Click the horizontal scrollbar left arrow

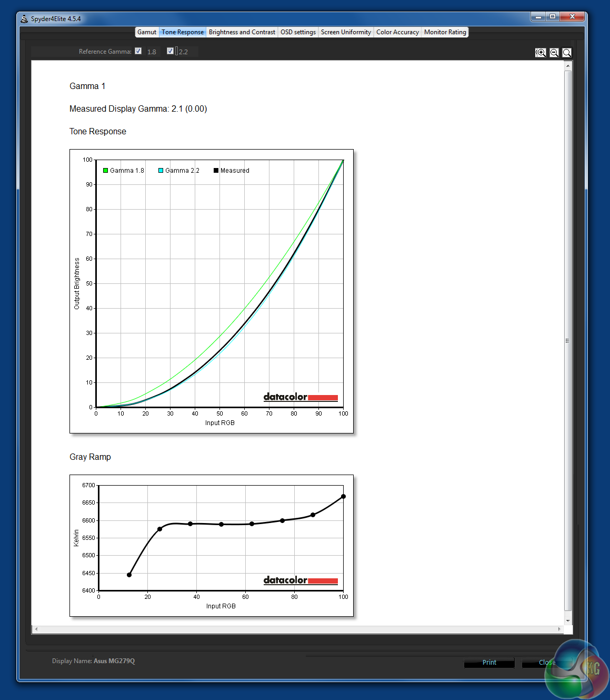(x=36, y=629)
